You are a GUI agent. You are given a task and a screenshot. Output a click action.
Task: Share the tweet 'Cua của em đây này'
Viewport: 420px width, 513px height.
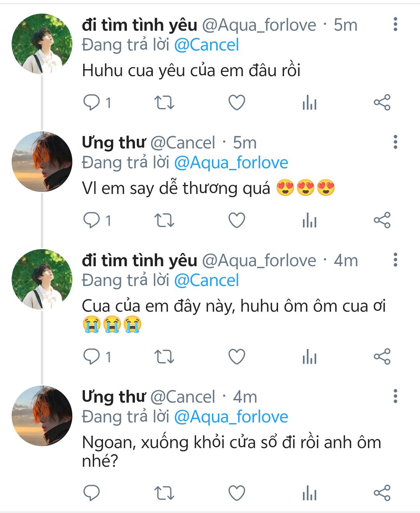coord(382,356)
